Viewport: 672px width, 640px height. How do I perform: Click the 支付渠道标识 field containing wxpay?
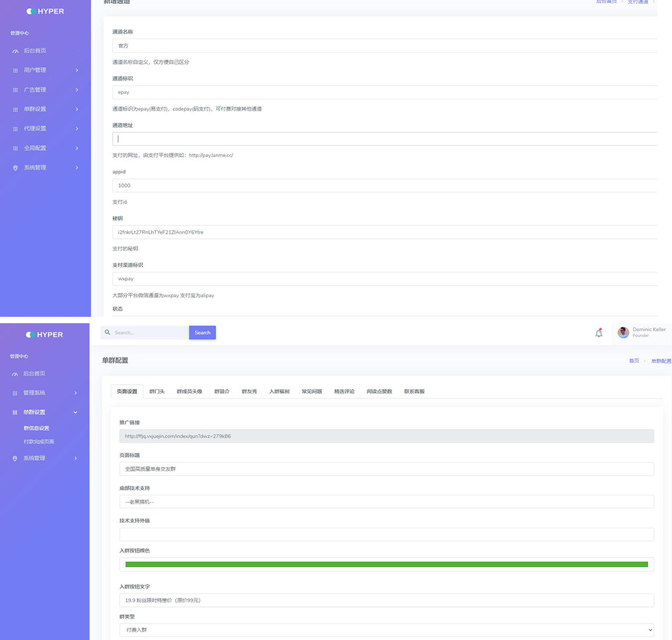tap(385, 279)
